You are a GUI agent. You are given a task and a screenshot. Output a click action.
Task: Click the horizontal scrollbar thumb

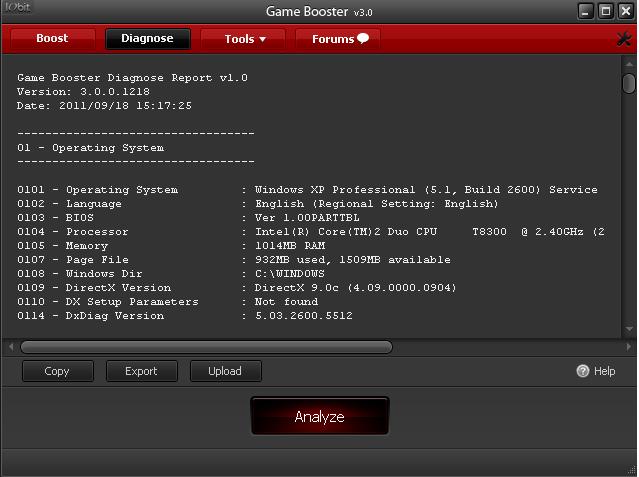(207, 347)
